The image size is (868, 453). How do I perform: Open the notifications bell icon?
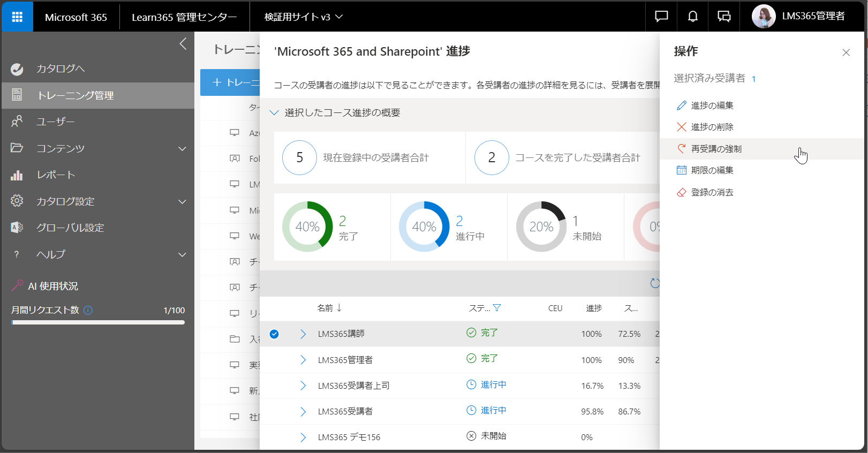pos(692,17)
